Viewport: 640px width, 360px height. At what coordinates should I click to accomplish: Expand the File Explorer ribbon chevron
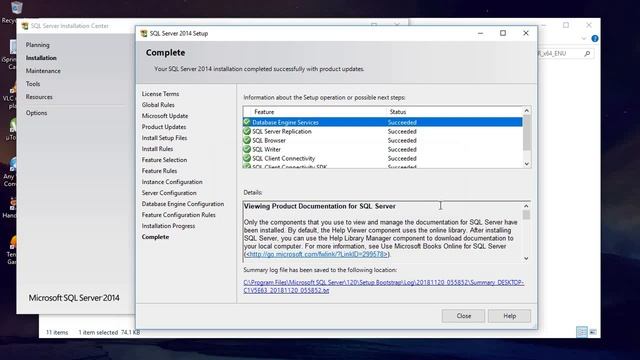[x=584, y=39]
